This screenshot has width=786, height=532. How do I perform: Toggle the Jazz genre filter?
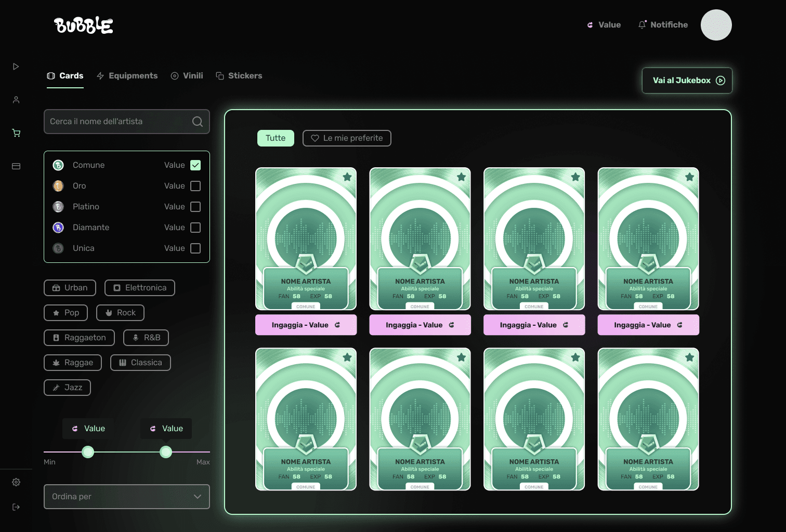click(67, 388)
